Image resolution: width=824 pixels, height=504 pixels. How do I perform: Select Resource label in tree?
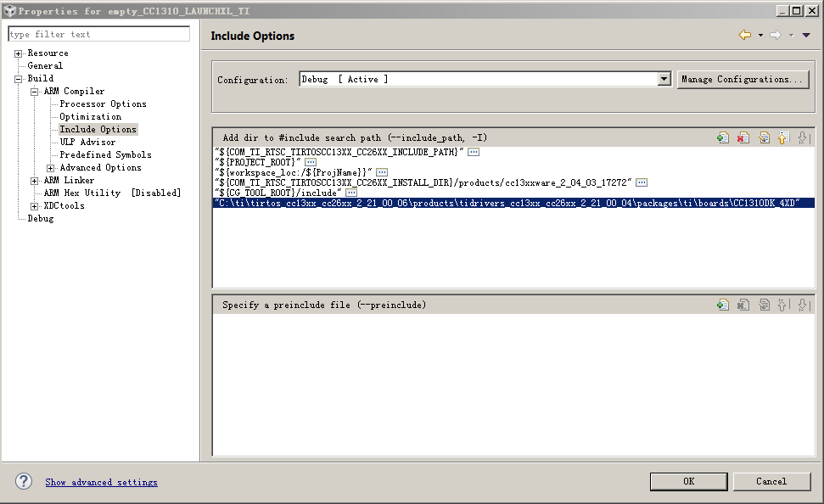point(48,53)
